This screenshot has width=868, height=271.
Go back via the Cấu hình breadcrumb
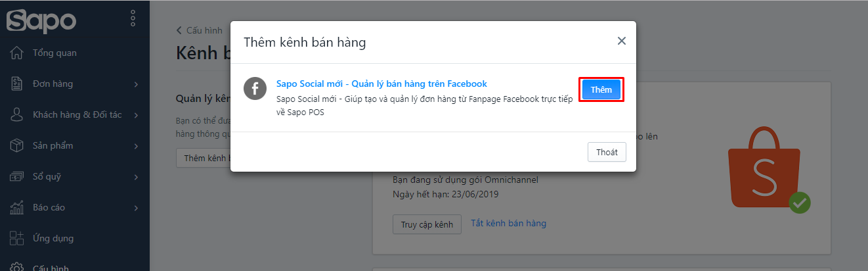pyautogui.click(x=199, y=30)
